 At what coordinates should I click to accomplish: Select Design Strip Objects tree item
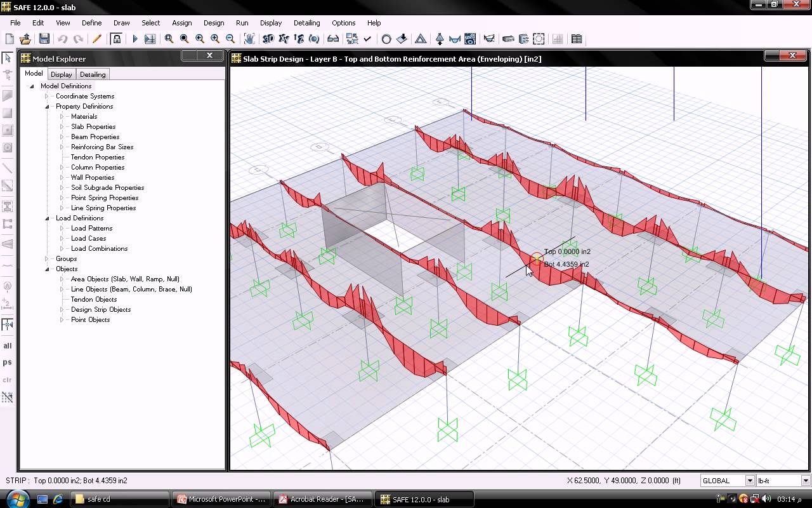click(101, 309)
